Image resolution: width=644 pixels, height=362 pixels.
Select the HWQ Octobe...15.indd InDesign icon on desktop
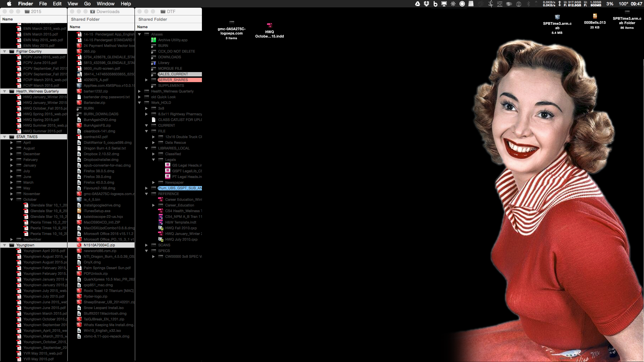tap(269, 26)
